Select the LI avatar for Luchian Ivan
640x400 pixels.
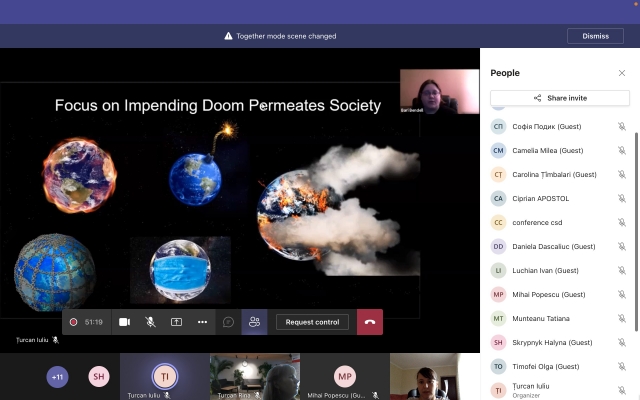click(x=498, y=271)
